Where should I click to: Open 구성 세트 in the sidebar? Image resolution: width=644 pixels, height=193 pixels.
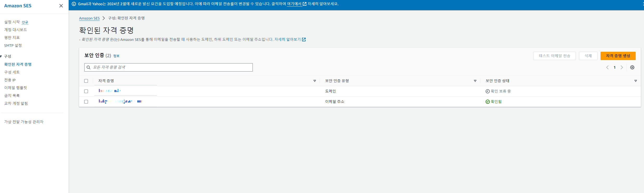[x=12, y=72]
